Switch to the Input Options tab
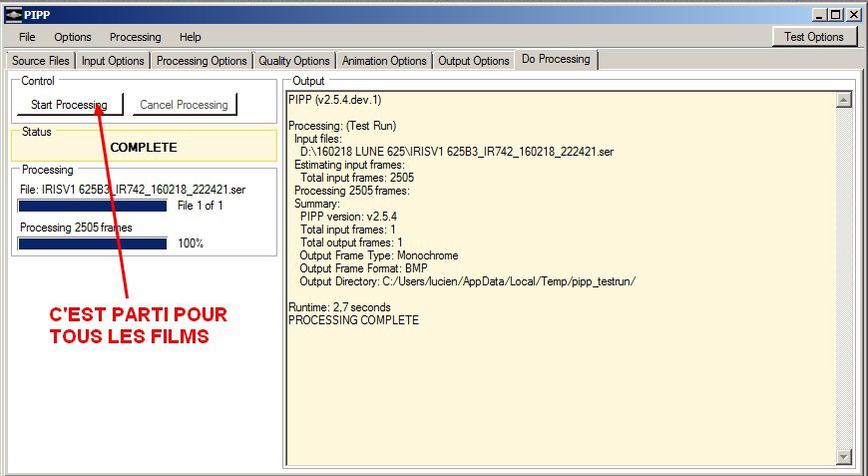The image size is (868, 476). 113,60
